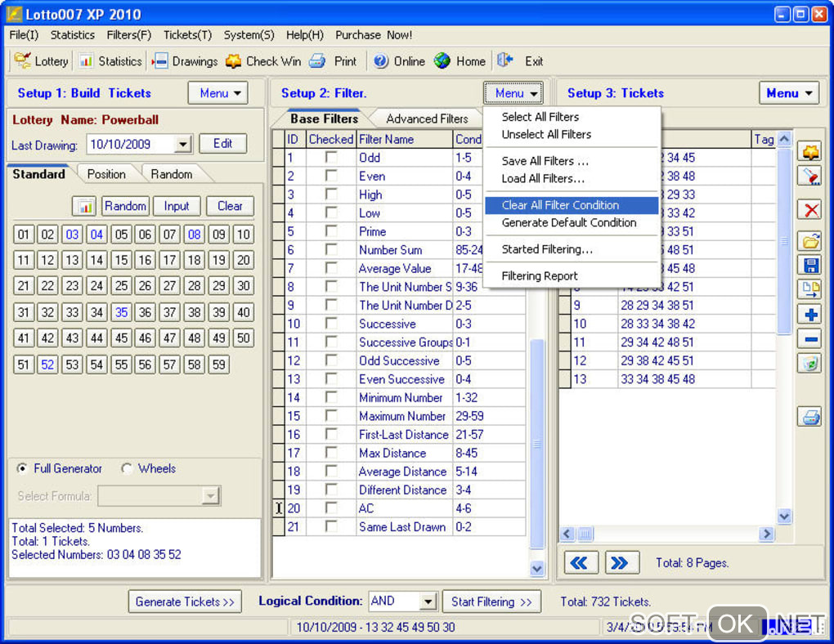The height and width of the screenshot is (644, 834).
Task: Click tickets list scroll-down arrow
Action: coord(784,516)
